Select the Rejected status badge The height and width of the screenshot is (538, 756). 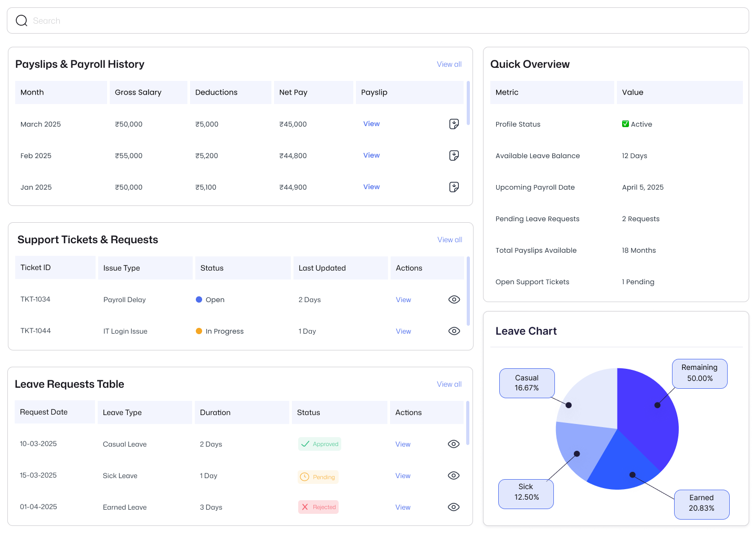coord(318,507)
